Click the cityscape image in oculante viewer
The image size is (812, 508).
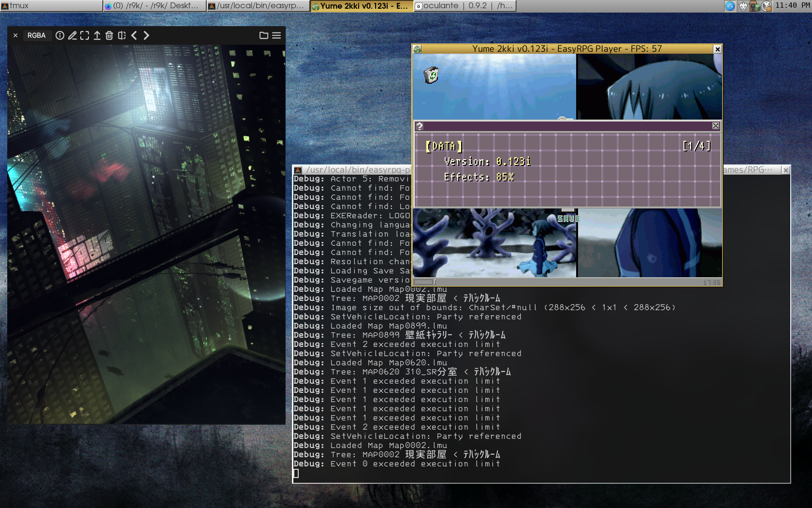[x=146, y=235]
